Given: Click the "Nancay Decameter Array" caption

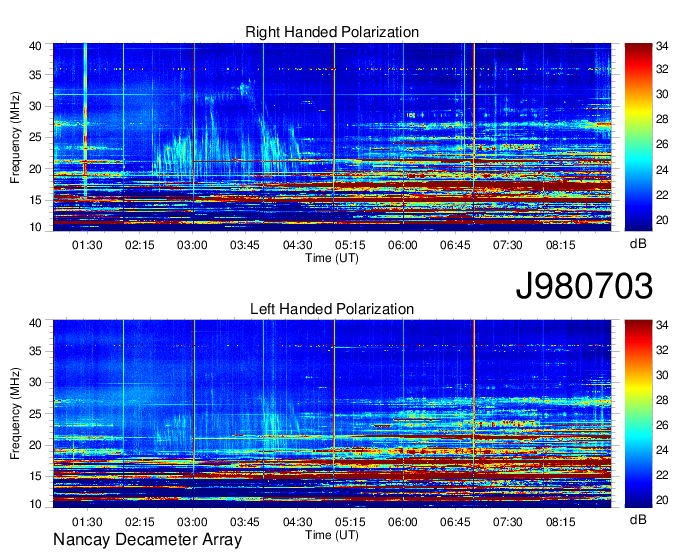Looking at the screenshot, I should pyautogui.click(x=147, y=540).
